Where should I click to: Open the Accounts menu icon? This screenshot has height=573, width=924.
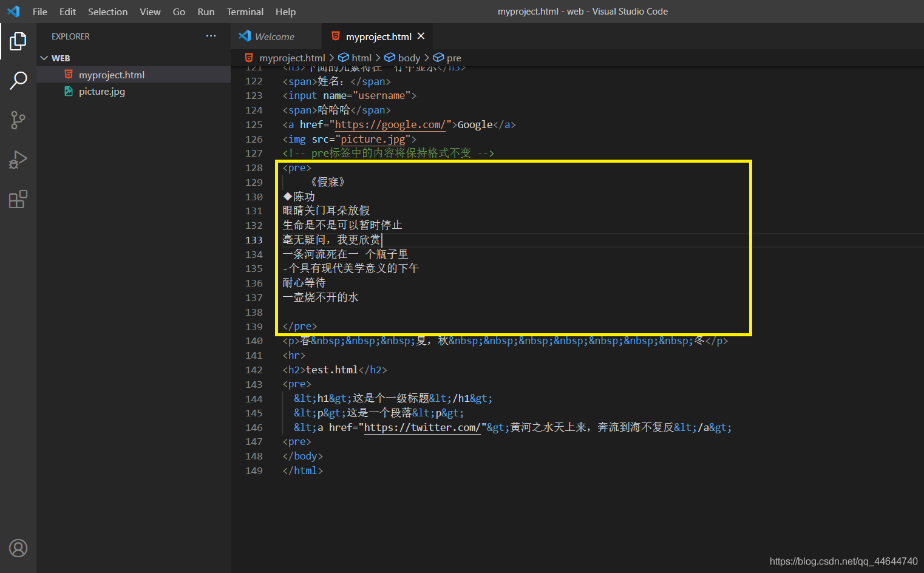coord(18,548)
